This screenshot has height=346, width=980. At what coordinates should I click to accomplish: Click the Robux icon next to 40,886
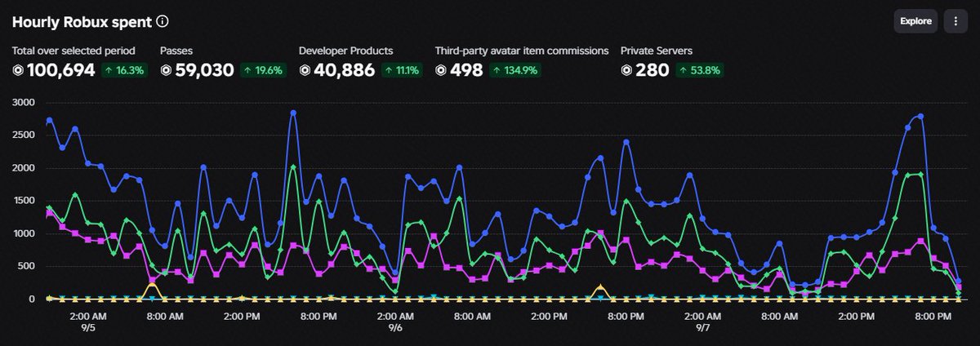click(x=305, y=71)
